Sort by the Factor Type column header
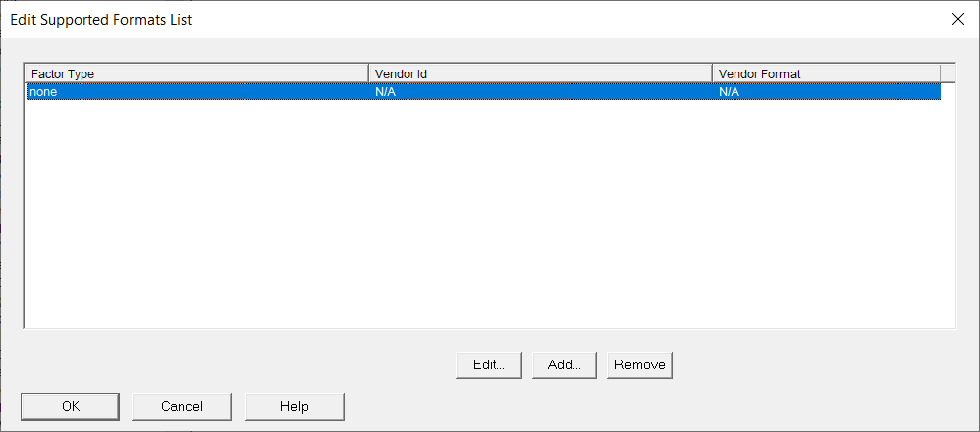The width and height of the screenshot is (980, 432). (x=196, y=73)
